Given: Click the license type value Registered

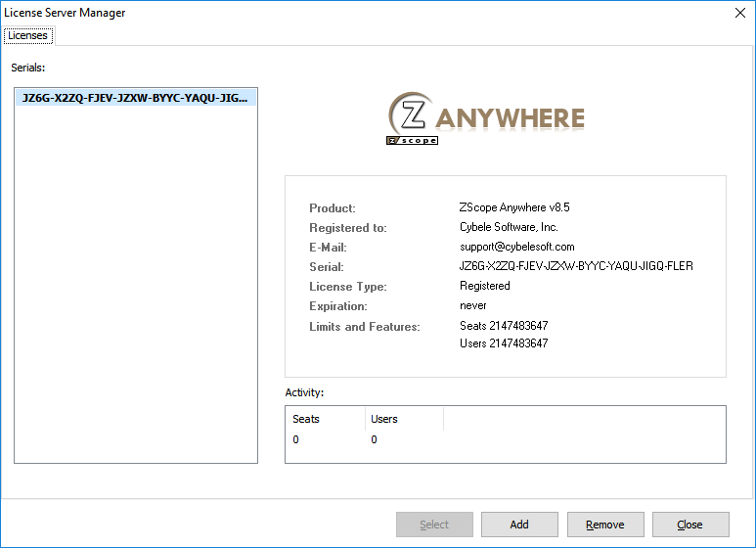Looking at the screenshot, I should (x=484, y=286).
